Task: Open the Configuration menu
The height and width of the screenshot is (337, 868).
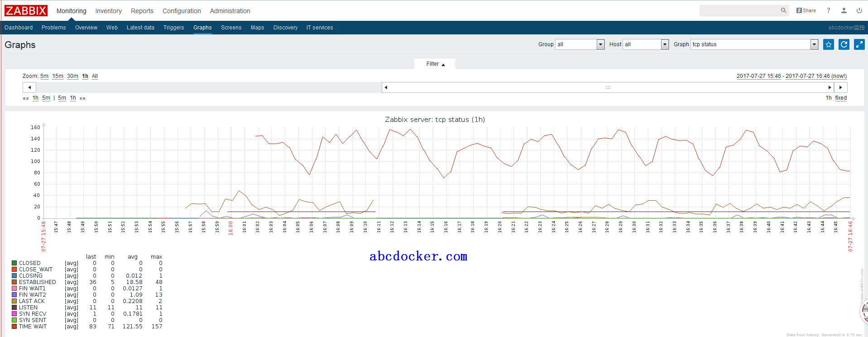Action: point(182,11)
